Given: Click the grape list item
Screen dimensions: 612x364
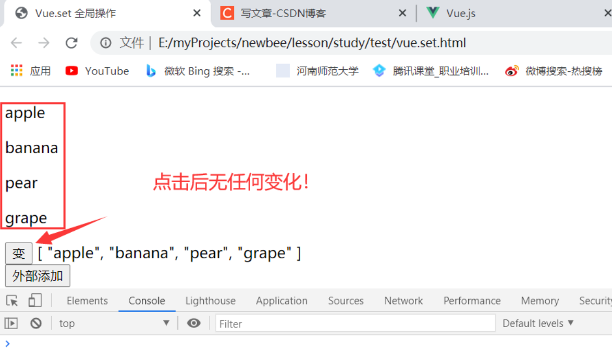Looking at the screenshot, I should [26, 218].
